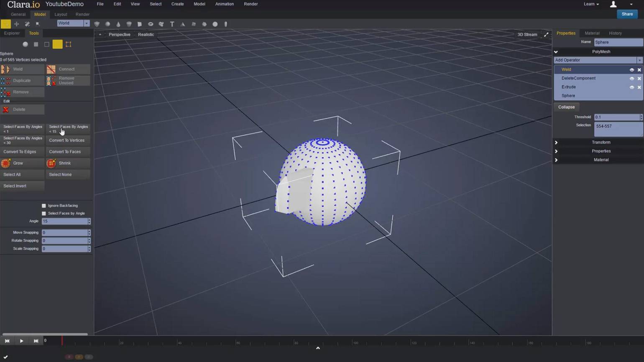Add a cone primitive from toolbar
This screenshot has height=362, width=644.
click(x=118, y=24)
